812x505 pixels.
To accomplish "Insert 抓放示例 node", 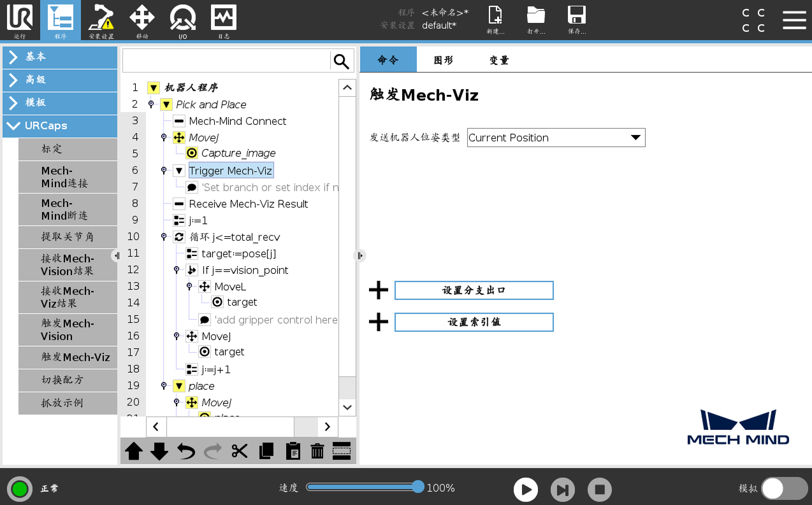I will point(68,403).
